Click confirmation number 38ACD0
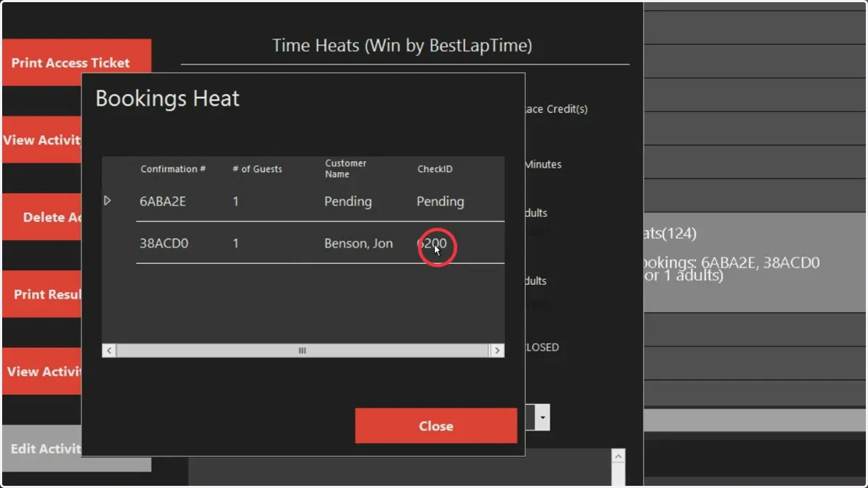This screenshot has height=488, width=868. coord(164,244)
